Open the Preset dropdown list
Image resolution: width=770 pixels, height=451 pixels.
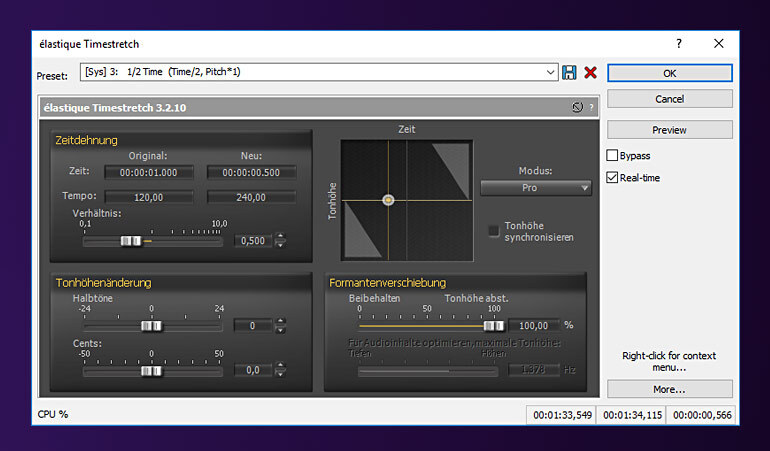coord(551,73)
